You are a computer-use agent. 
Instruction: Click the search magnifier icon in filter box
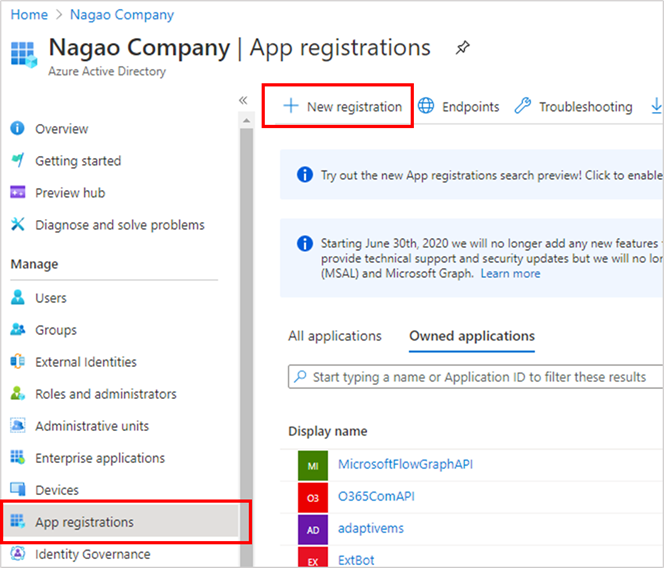300,376
